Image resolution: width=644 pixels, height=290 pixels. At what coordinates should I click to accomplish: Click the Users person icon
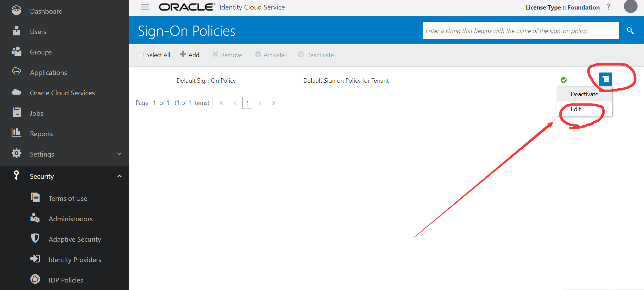click(x=16, y=31)
